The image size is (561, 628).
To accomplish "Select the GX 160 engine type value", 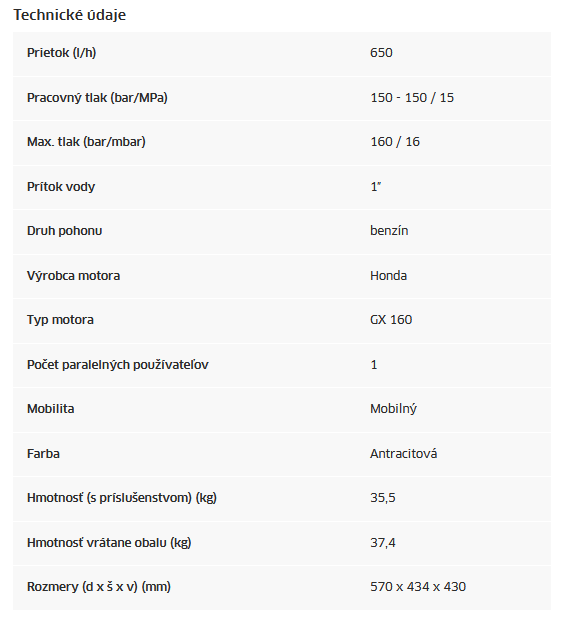I will [391, 320].
